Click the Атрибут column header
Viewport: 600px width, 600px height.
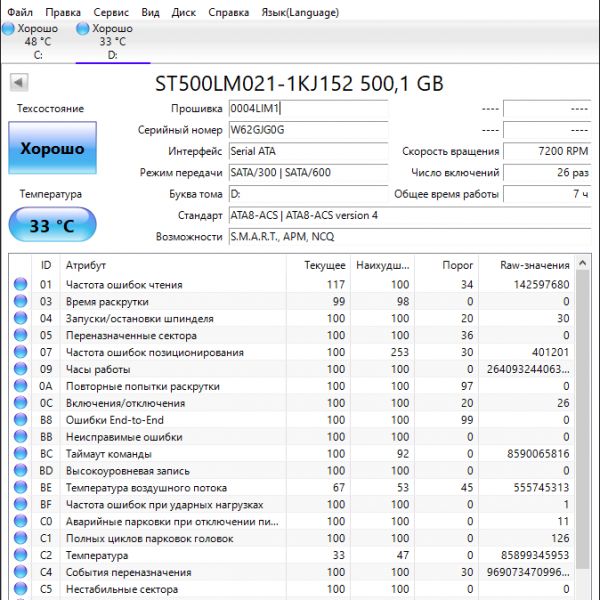pos(173,265)
